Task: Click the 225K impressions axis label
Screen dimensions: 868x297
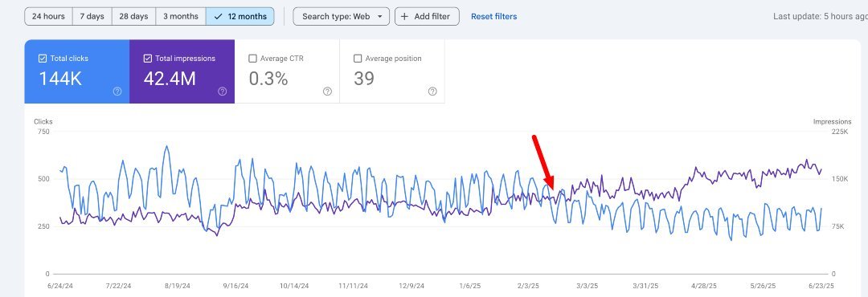Action: (840, 132)
